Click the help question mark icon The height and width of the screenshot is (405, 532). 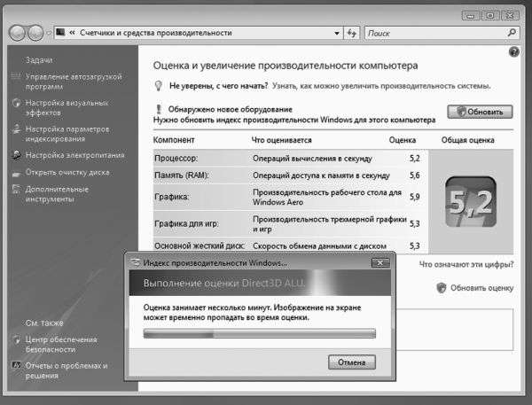click(514, 53)
